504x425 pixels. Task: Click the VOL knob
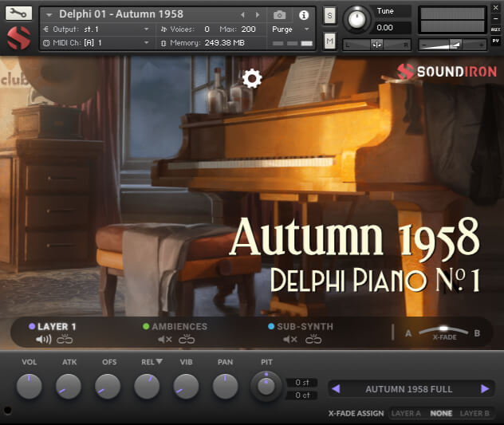(30, 386)
